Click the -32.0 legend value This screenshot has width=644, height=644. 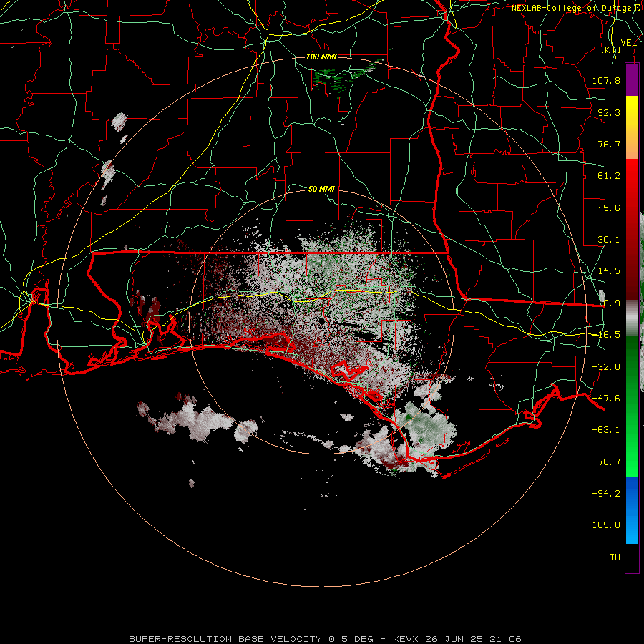point(606,367)
